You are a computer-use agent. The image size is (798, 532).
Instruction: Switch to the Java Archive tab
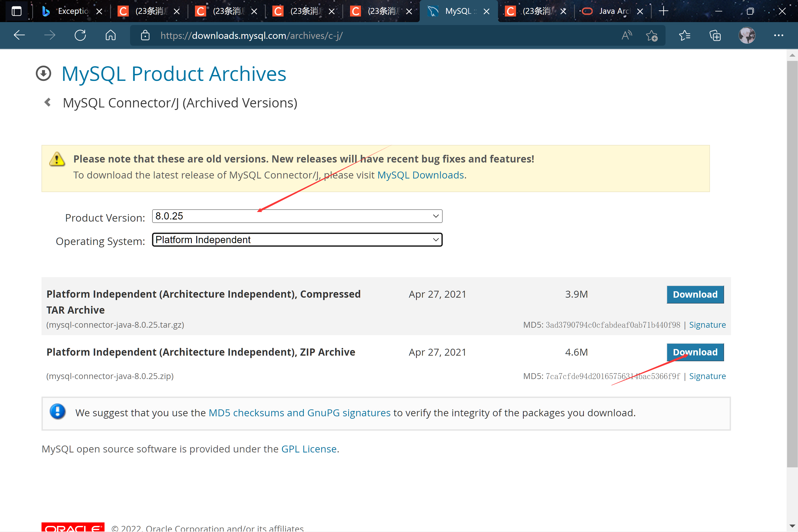click(611, 11)
